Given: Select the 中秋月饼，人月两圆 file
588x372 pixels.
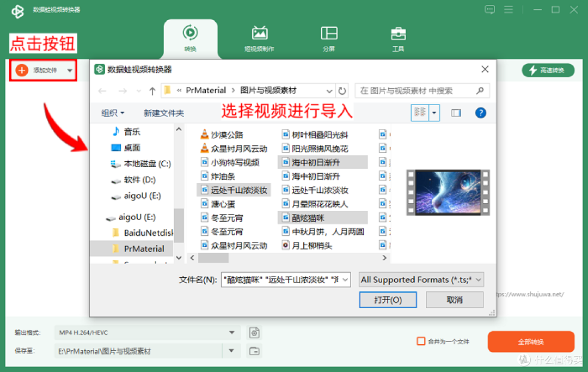Looking at the screenshot, I should coord(323,231).
